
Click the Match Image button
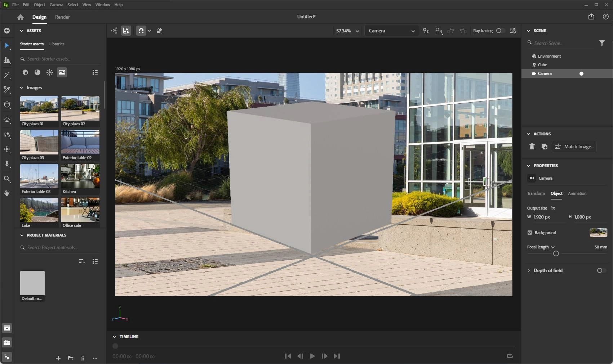(574, 147)
